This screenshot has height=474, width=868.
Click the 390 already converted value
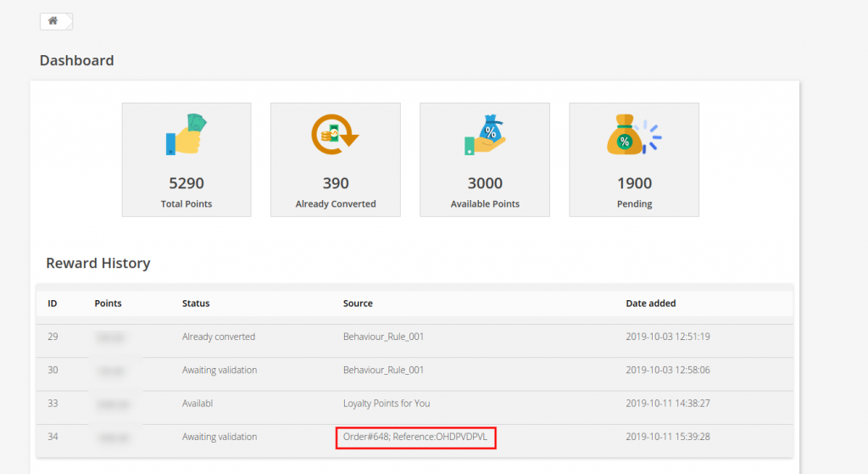[x=336, y=183]
